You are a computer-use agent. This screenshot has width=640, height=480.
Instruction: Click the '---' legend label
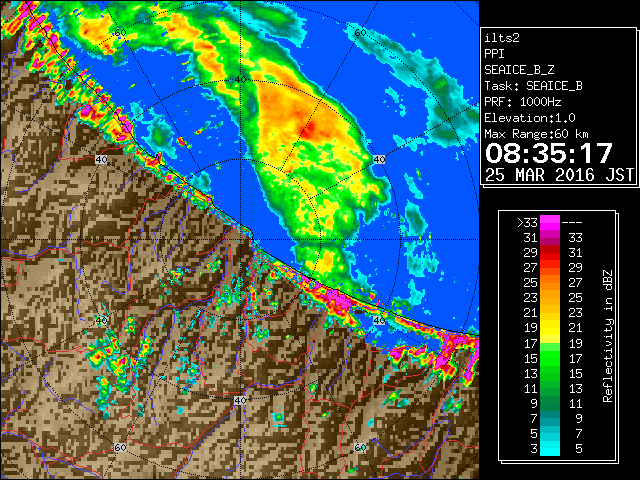pyautogui.click(x=572, y=223)
